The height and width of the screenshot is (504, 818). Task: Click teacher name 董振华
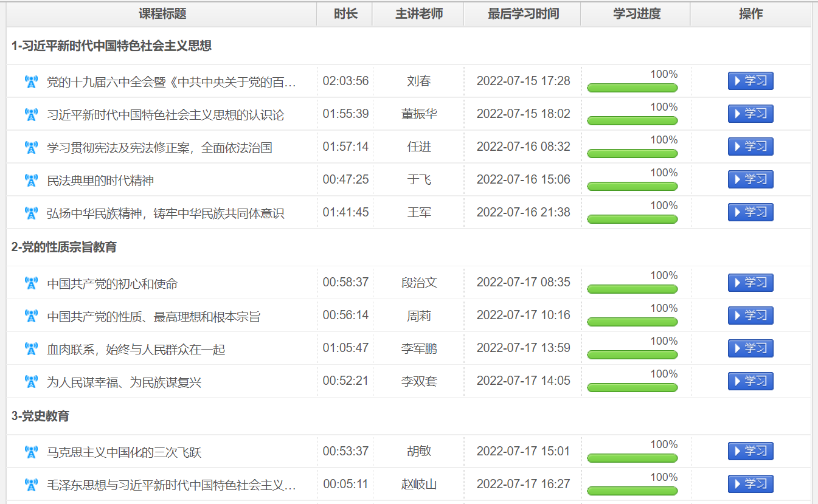pyautogui.click(x=419, y=114)
